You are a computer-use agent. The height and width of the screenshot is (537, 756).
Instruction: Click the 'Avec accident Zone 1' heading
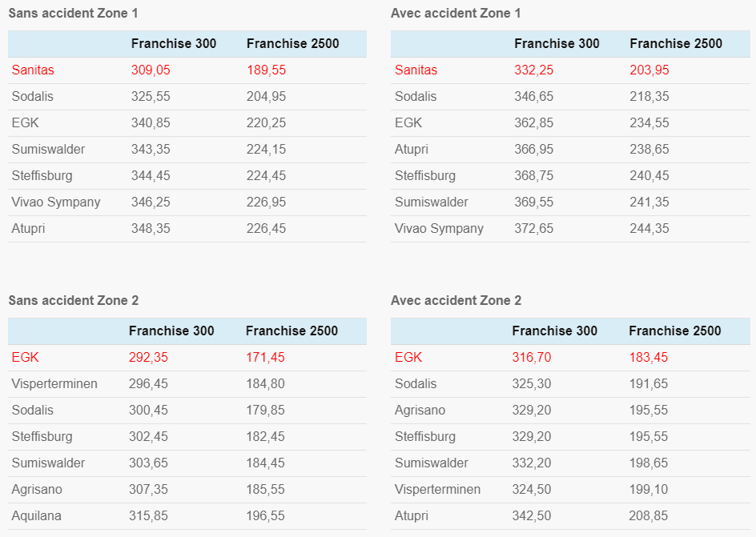(x=456, y=14)
